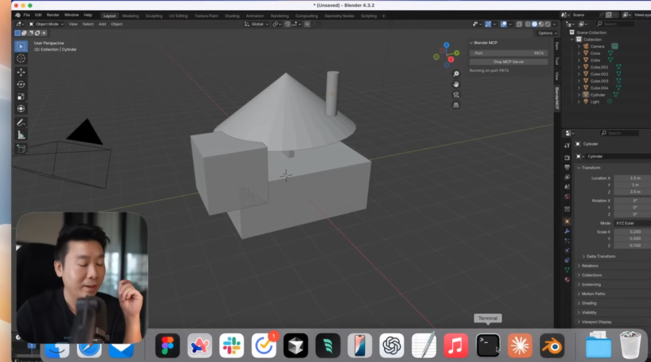The height and width of the screenshot is (362, 651).
Task: Open the Tool properties tab icon
Action: (567, 145)
